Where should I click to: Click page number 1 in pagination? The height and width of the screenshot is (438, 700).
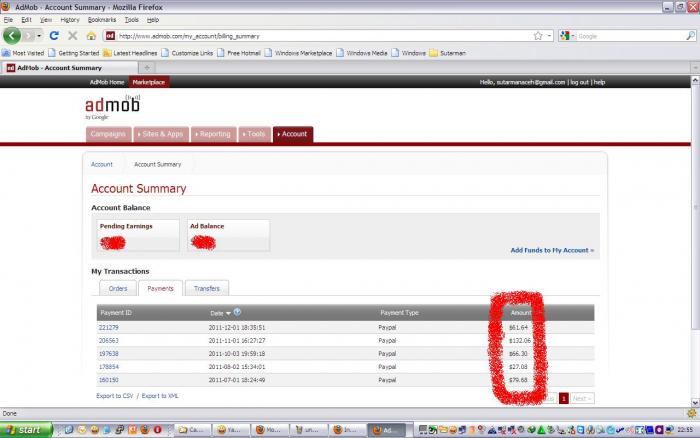[x=563, y=398]
